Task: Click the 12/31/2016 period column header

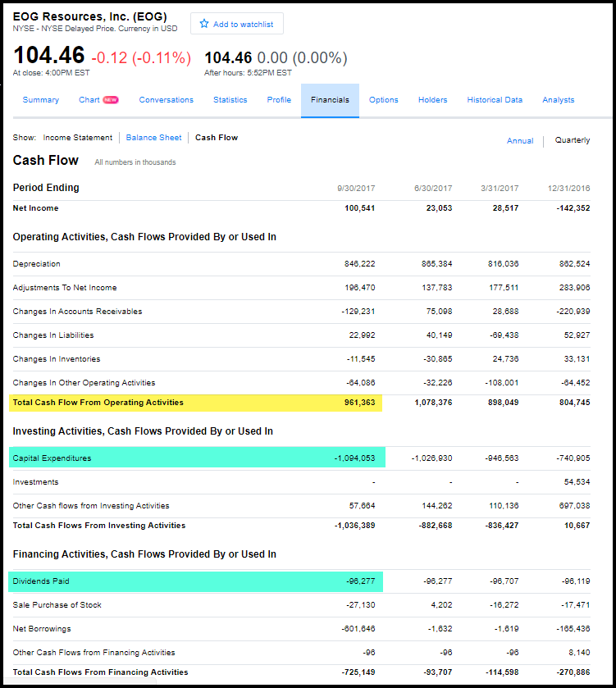Action: tap(568, 189)
